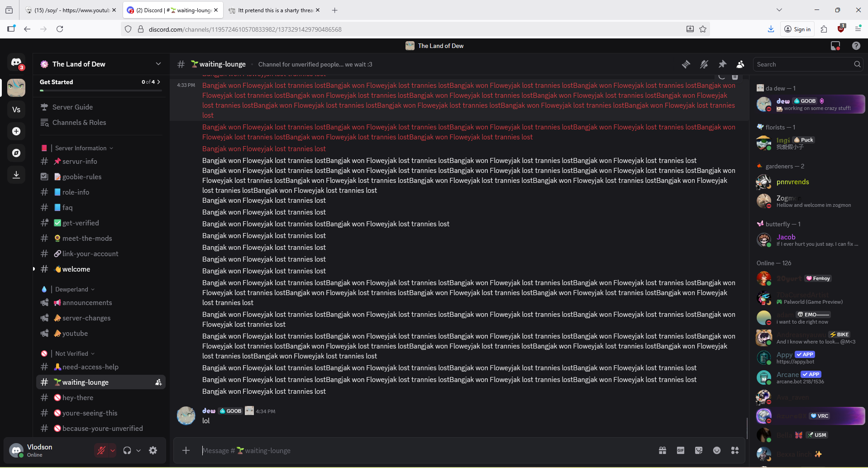868x468 pixels.
Task: Open the get-verified channel
Action: (x=81, y=223)
